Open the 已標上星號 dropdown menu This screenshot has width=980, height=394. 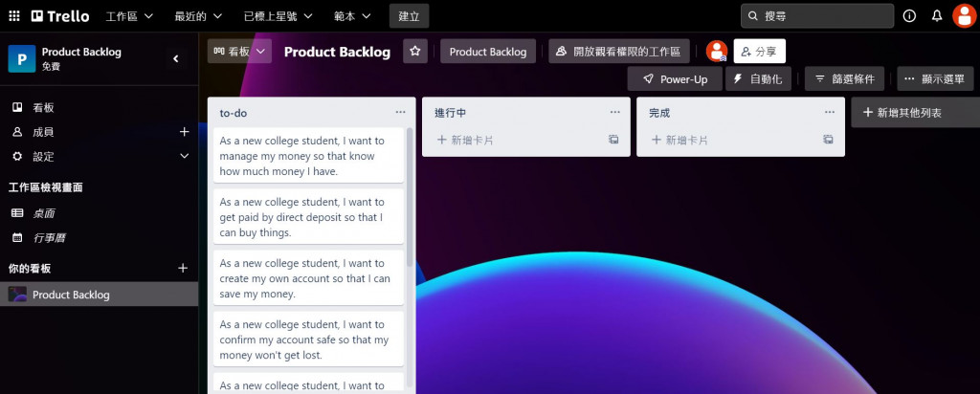pyautogui.click(x=278, y=15)
